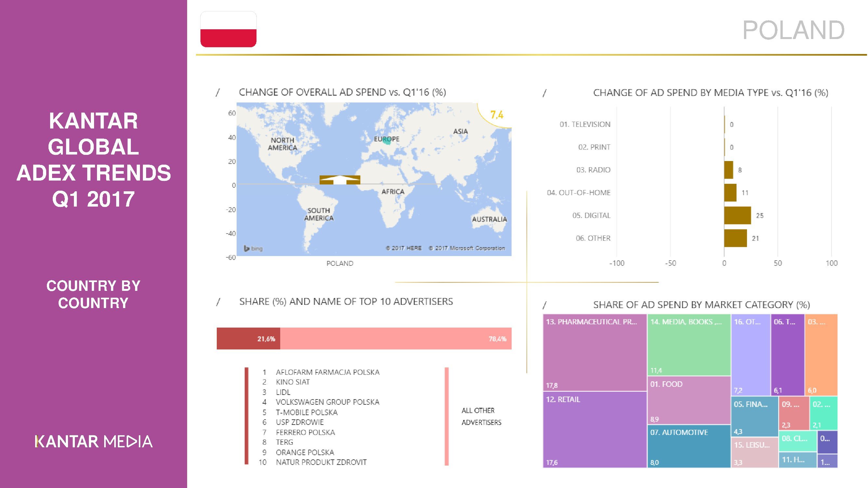Click the 2017 HERE copyright text
Screen dimensions: 868x488
point(403,248)
